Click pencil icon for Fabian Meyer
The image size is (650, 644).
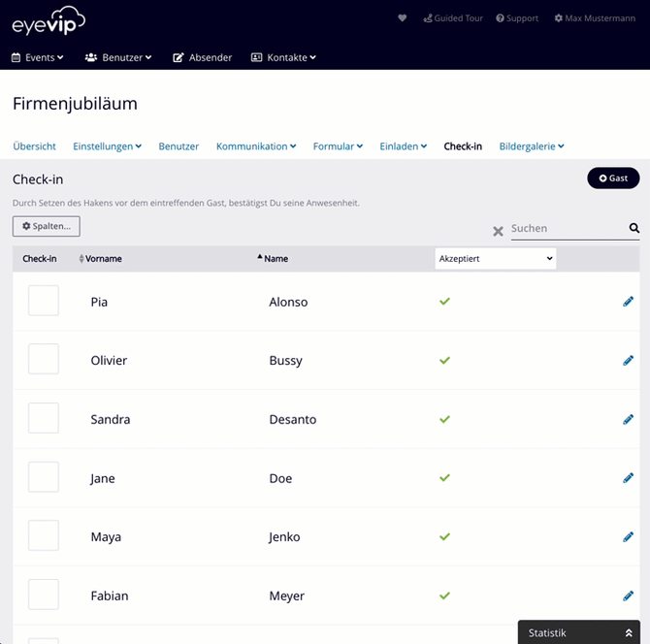(x=628, y=596)
